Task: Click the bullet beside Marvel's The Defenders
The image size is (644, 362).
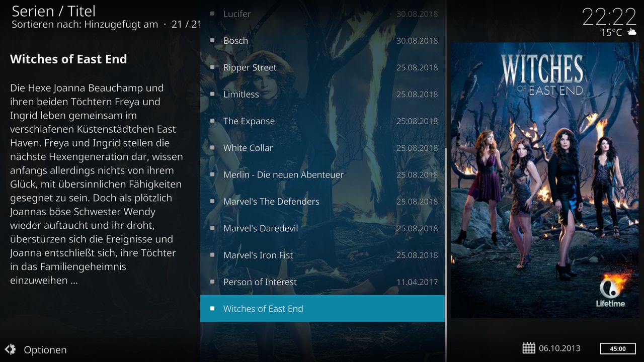Action: [212, 201]
